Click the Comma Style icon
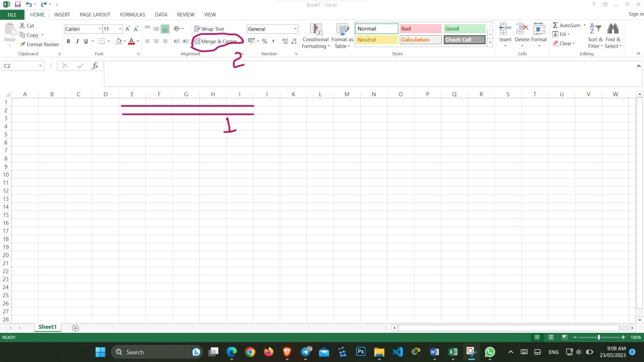 pos(273,41)
